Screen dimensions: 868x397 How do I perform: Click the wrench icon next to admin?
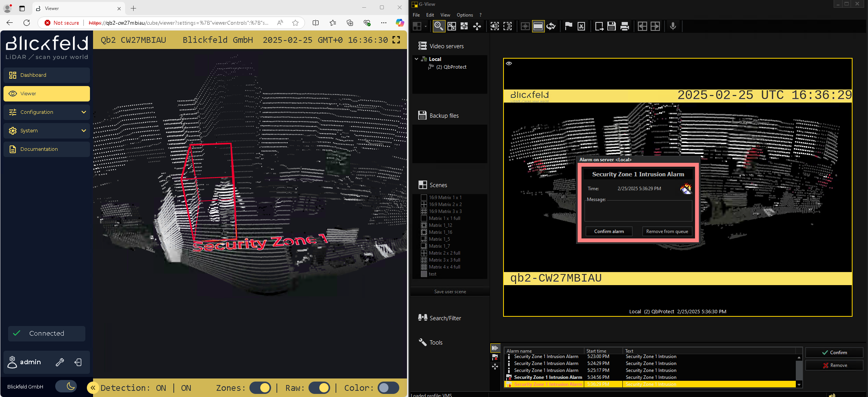pos(60,362)
